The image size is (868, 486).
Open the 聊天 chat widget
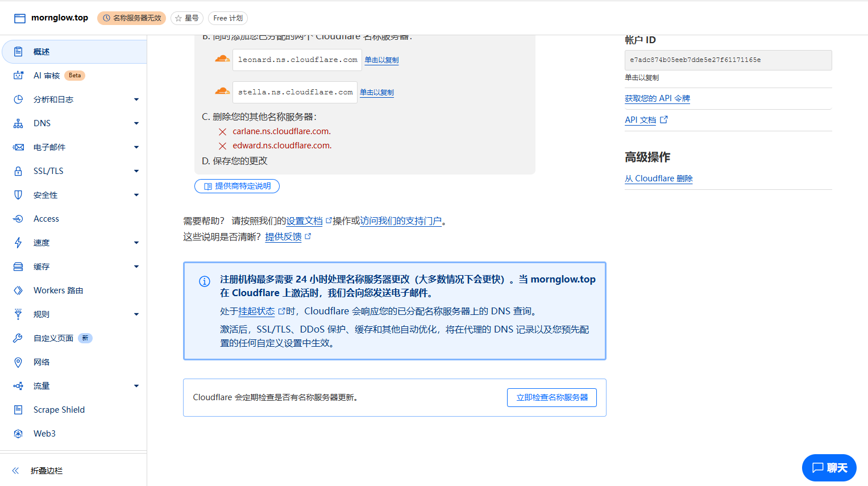point(829,468)
